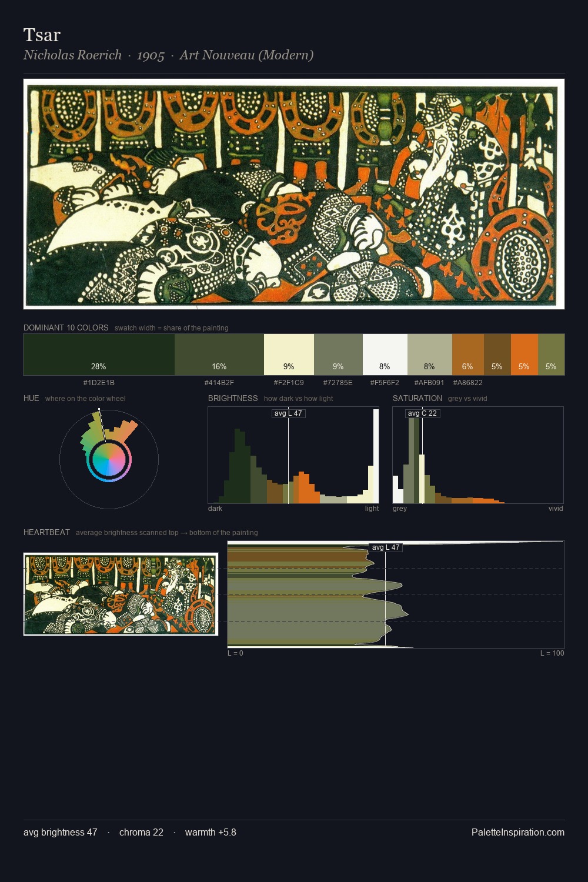Click the 'L = 100' axis label
The width and height of the screenshot is (588, 882).
[552, 653]
